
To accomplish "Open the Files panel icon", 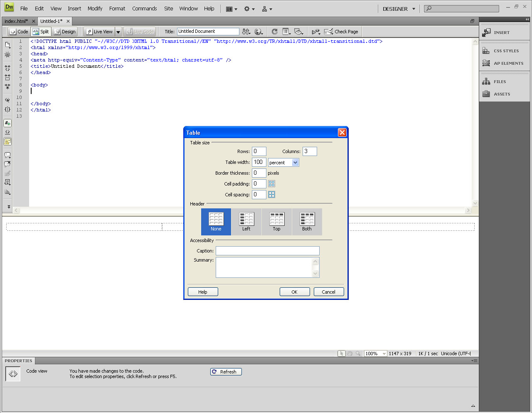I will pos(486,82).
